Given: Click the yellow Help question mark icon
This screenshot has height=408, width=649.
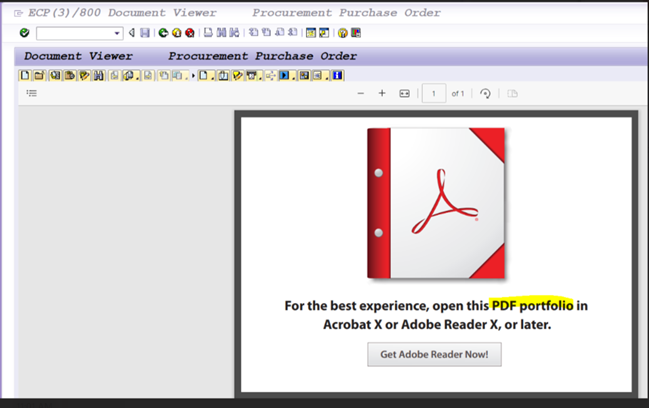Looking at the screenshot, I should (342, 33).
